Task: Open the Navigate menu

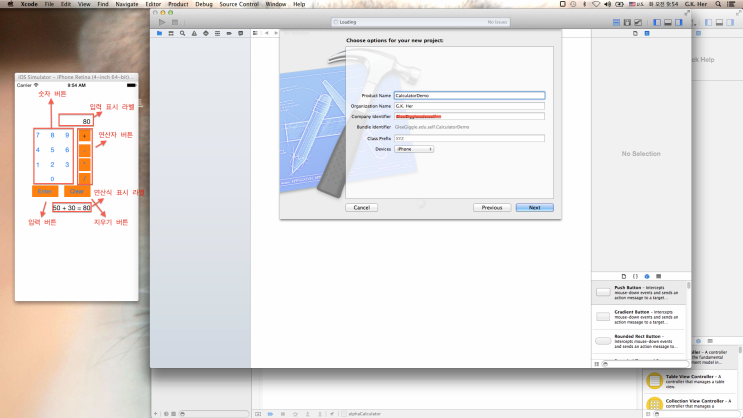Action: click(127, 4)
